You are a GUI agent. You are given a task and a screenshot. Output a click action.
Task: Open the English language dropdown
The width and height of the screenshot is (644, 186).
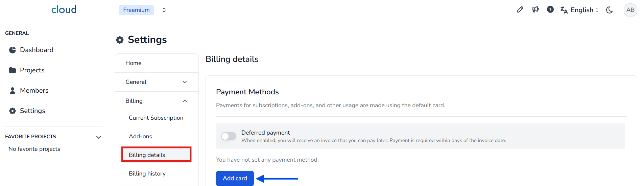point(581,10)
